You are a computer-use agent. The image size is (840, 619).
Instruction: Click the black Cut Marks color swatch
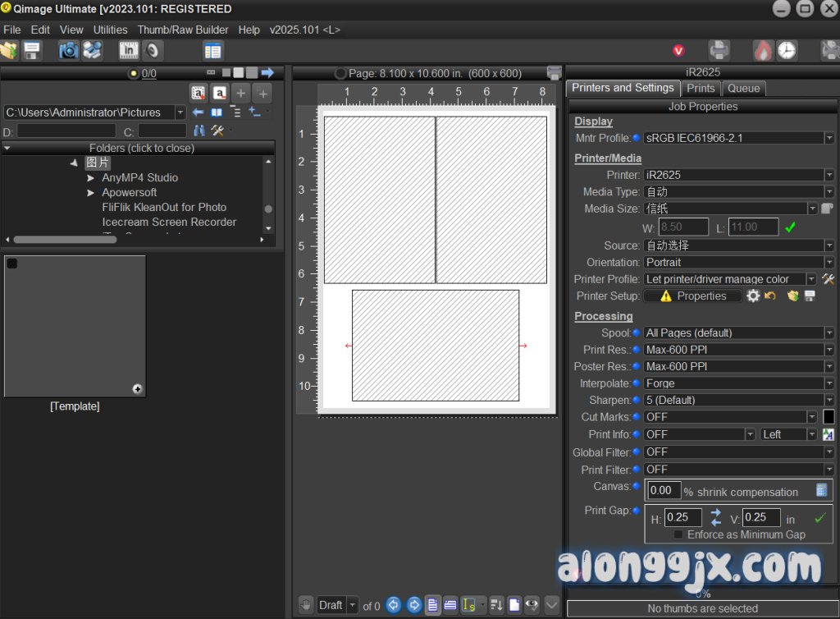829,417
